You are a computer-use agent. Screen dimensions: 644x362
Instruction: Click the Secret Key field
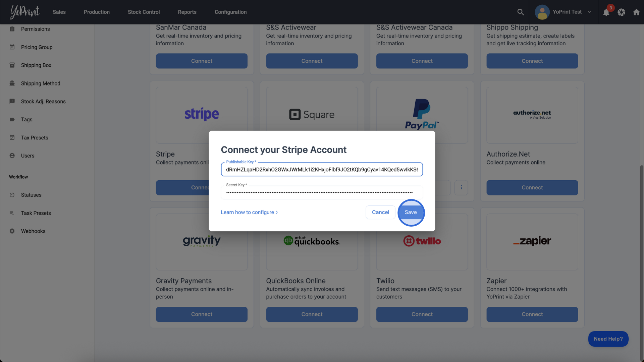[x=322, y=192]
